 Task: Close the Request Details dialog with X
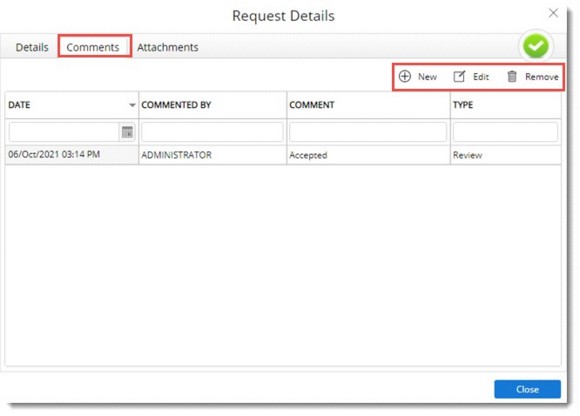(x=553, y=13)
